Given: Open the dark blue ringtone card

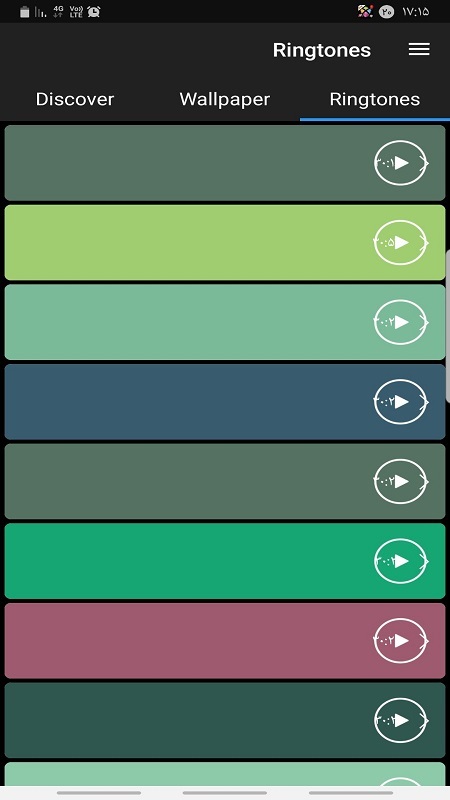Looking at the screenshot, I should [x=225, y=402].
